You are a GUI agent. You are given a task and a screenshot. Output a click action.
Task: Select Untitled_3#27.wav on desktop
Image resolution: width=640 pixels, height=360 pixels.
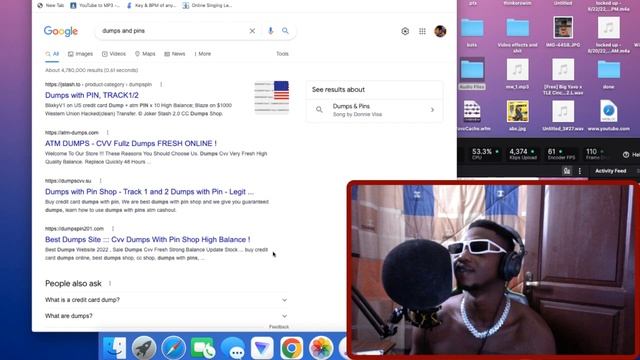[x=563, y=116]
